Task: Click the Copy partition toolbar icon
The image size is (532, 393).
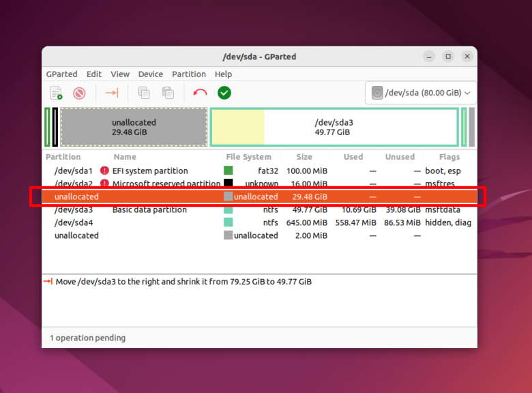Action: (x=144, y=93)
